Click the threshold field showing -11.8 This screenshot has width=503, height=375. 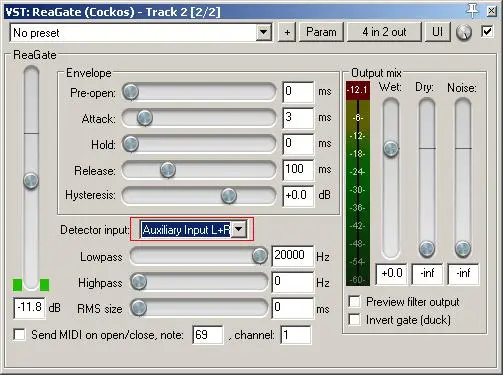pos(29,308)
